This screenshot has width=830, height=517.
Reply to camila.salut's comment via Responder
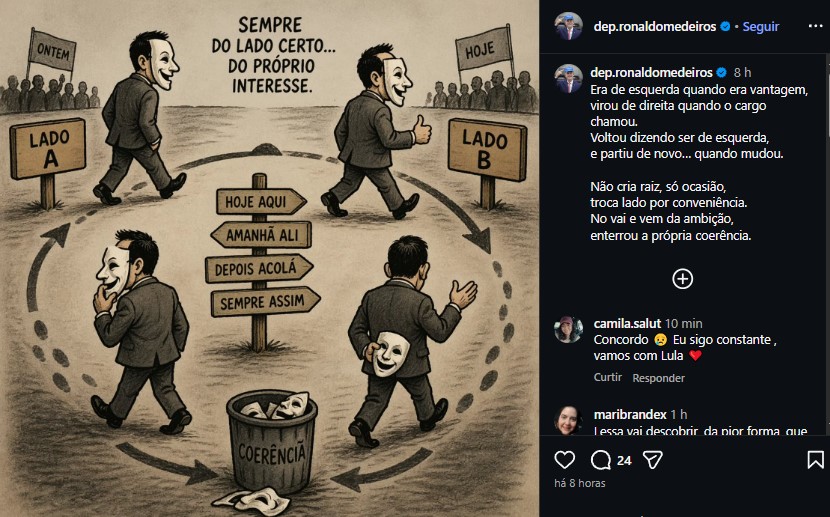658,378
